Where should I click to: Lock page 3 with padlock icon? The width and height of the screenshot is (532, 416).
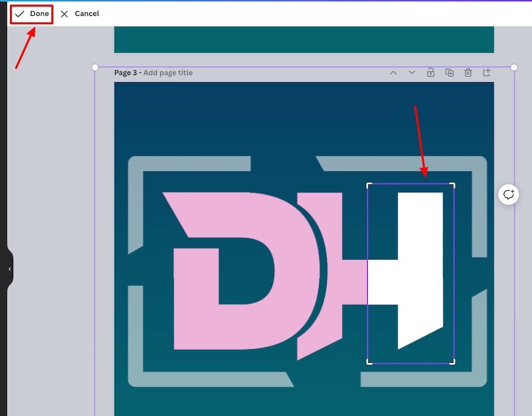pyautogui.click(x=430, y=73)
